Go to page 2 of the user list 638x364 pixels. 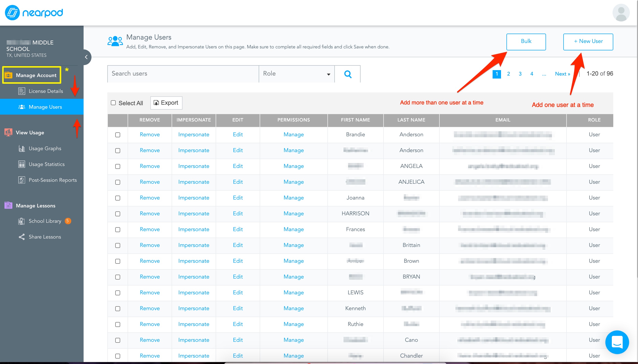[x=508, y=74]
